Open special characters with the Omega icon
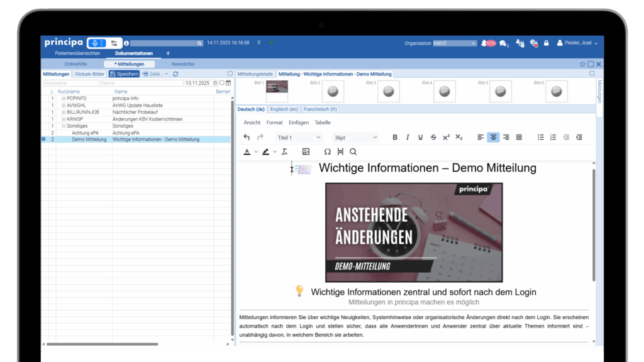The image size is (644, 362). click(x=327, y=151)
